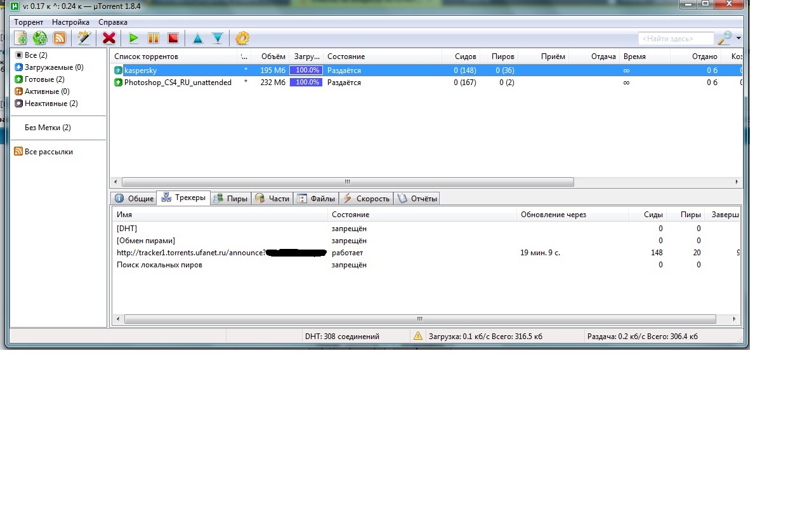Stop torrent with the red stop icon

tap(173, 38)
